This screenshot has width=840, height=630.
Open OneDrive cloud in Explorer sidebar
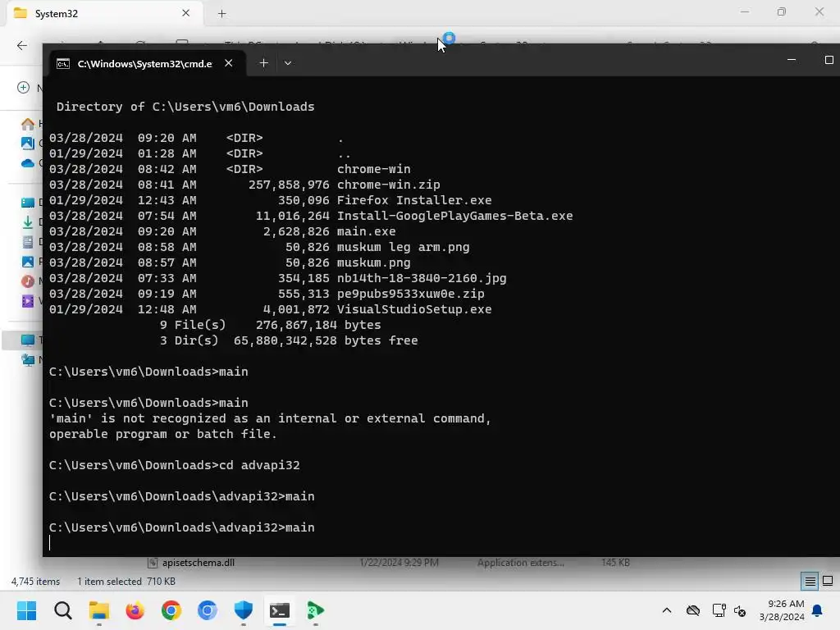click(30, 163)
